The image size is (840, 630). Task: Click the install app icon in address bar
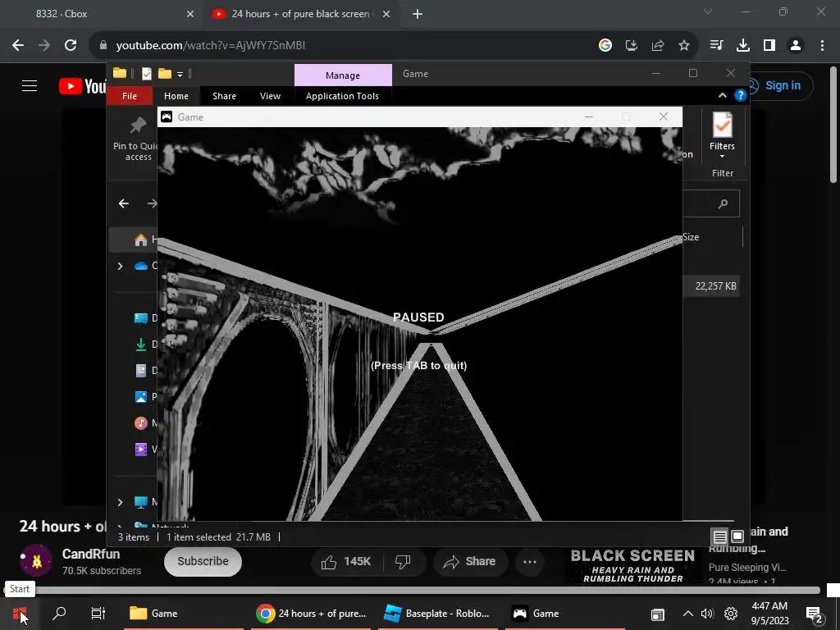(x=632, y=46)
